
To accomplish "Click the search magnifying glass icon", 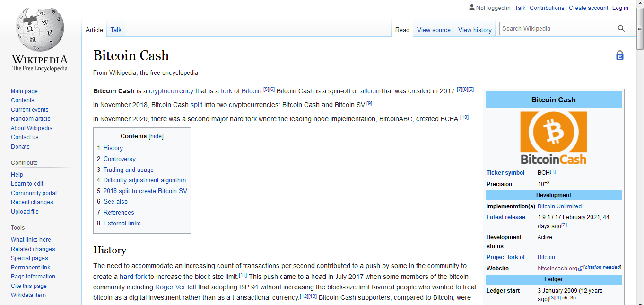I will point(621,28).
